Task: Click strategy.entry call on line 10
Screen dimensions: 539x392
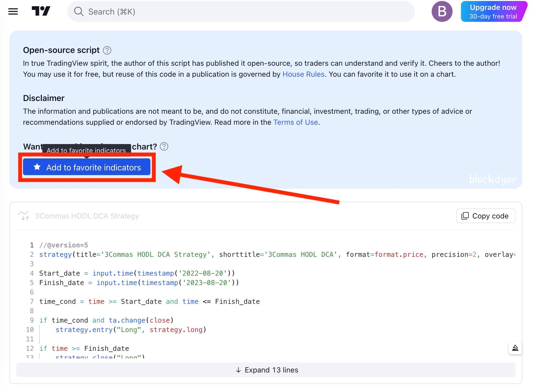Action: [x=131, y=330]
